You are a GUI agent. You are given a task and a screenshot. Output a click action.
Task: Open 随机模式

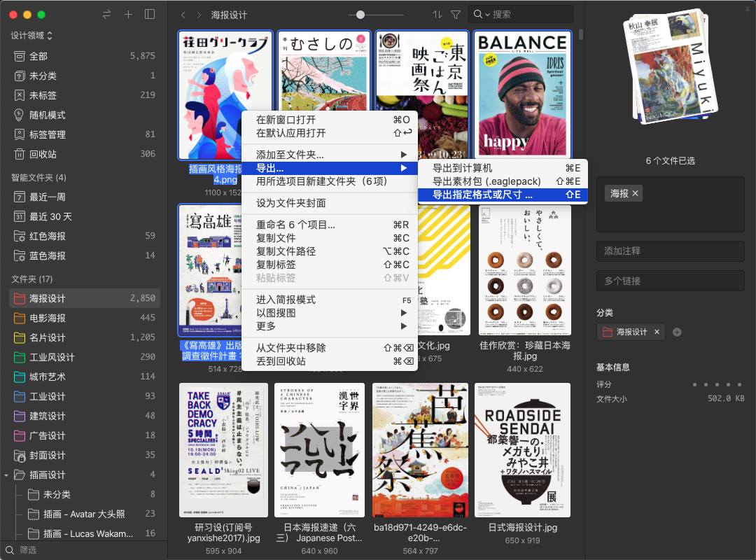[x=85, y=115]
